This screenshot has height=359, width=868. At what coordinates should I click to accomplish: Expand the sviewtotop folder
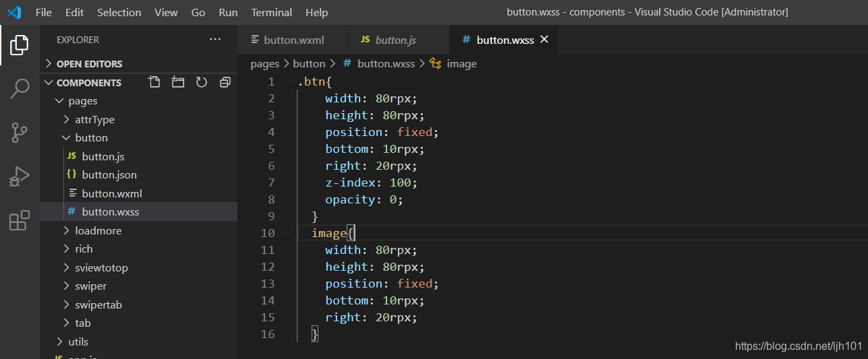pyautogui.click(x=138, y=267)
